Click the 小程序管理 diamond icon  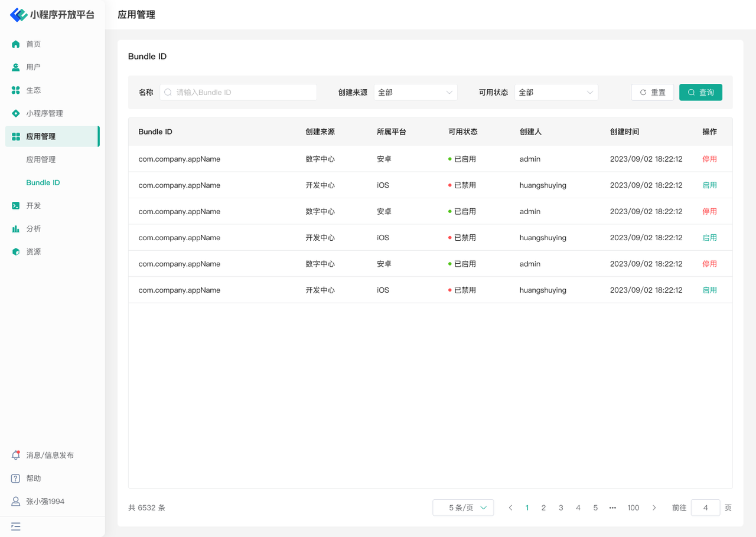pos(16,113)
